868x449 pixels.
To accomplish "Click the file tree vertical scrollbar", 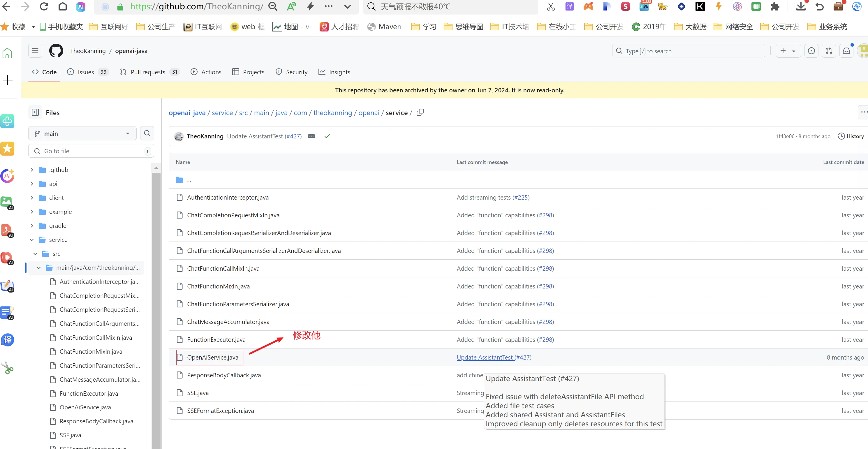I will point(156,303).
